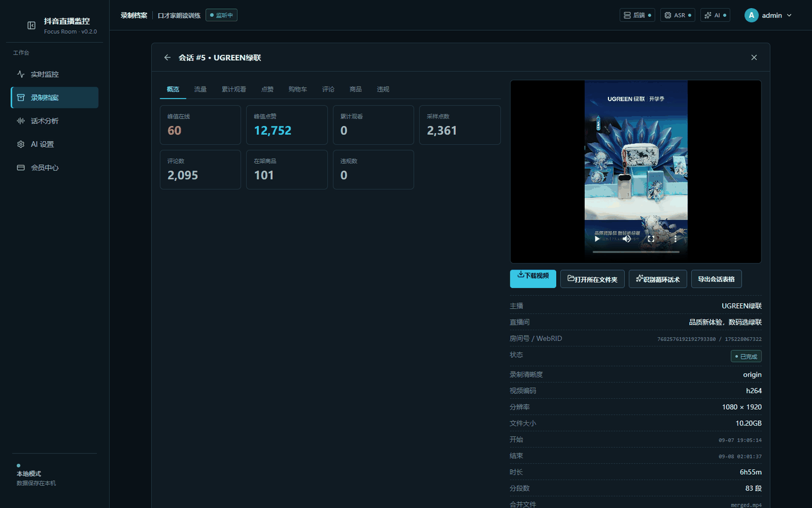The height and width of the screenshot is (508, 812).
Task: Close the 会话 #5 detail panel
Action: click(x=754, y=57)
